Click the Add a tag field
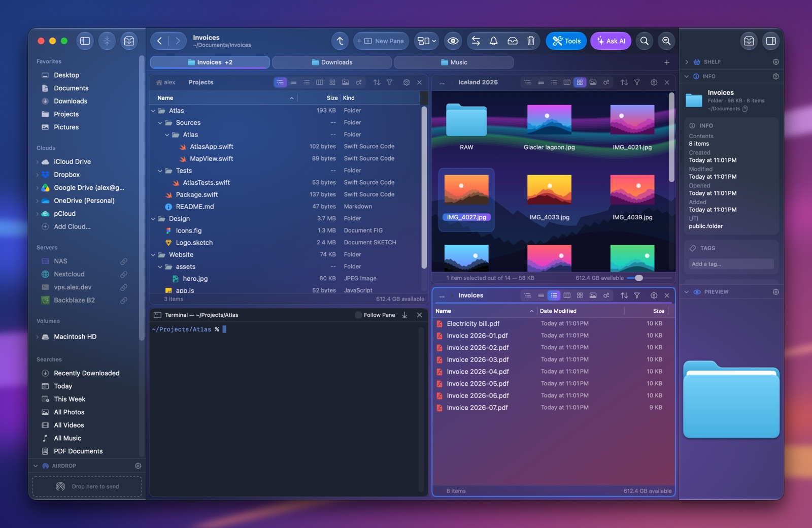This screenshot has width=812, height=528. [x=731, y=264]
